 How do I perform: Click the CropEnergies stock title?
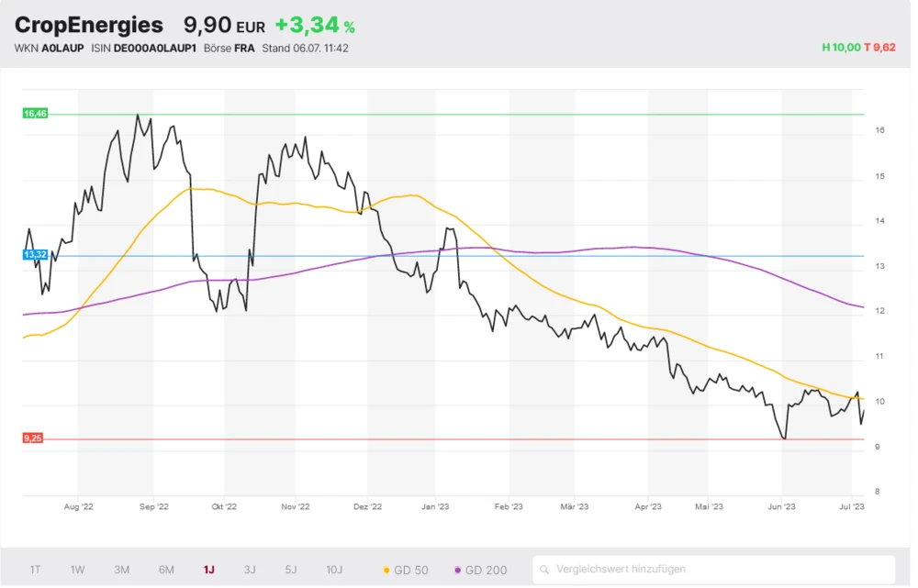[x=88, y=25]
